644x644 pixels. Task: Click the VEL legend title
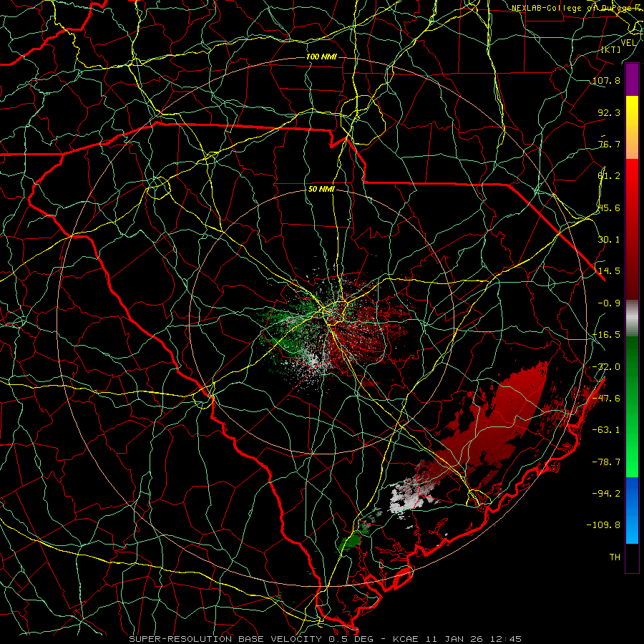tap(628, 43)
